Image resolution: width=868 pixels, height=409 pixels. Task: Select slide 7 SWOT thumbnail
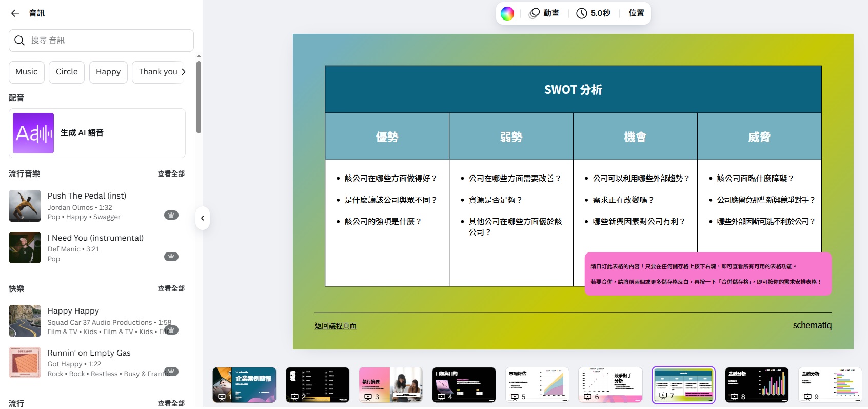tap(683, 385)
